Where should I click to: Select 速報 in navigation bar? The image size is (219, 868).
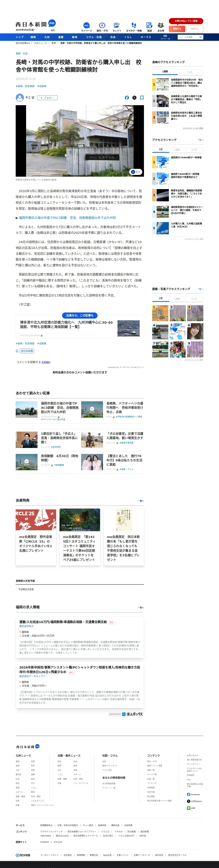[x=61, y=37]
